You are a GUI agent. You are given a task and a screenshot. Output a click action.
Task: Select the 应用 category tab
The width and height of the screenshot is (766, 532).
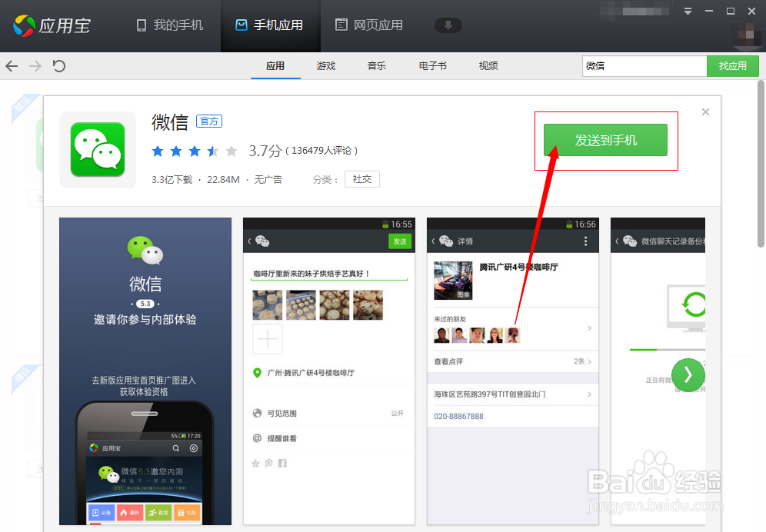(275, 66)
